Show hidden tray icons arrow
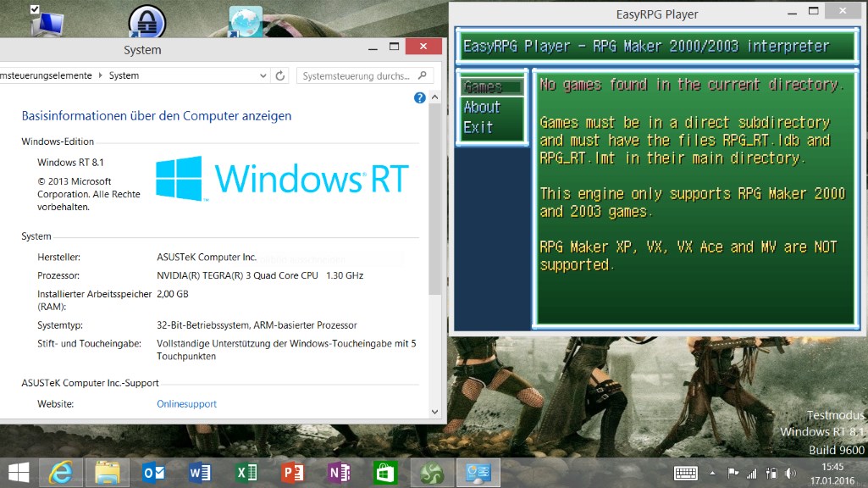868x488 pixels. pos(712,473)
